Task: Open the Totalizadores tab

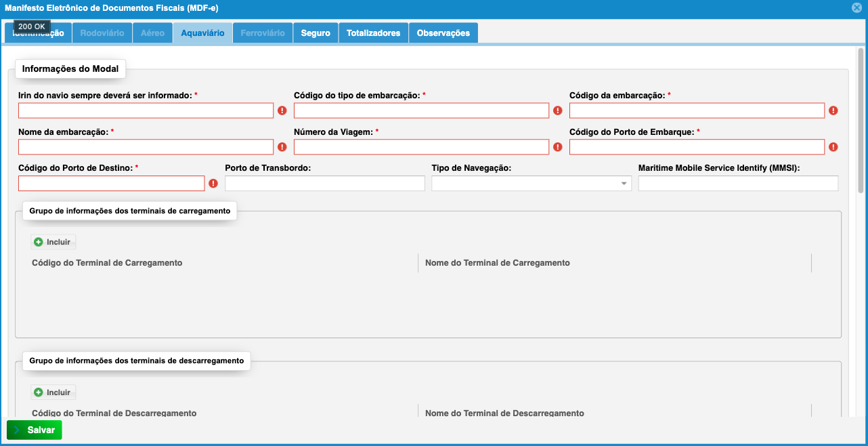Action: coord(374,33)
